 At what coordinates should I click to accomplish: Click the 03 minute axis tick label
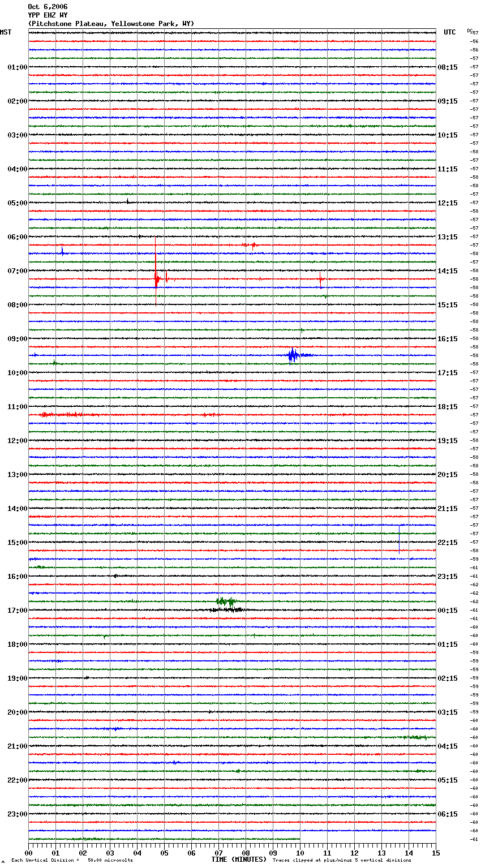click(x=110, y=853)
